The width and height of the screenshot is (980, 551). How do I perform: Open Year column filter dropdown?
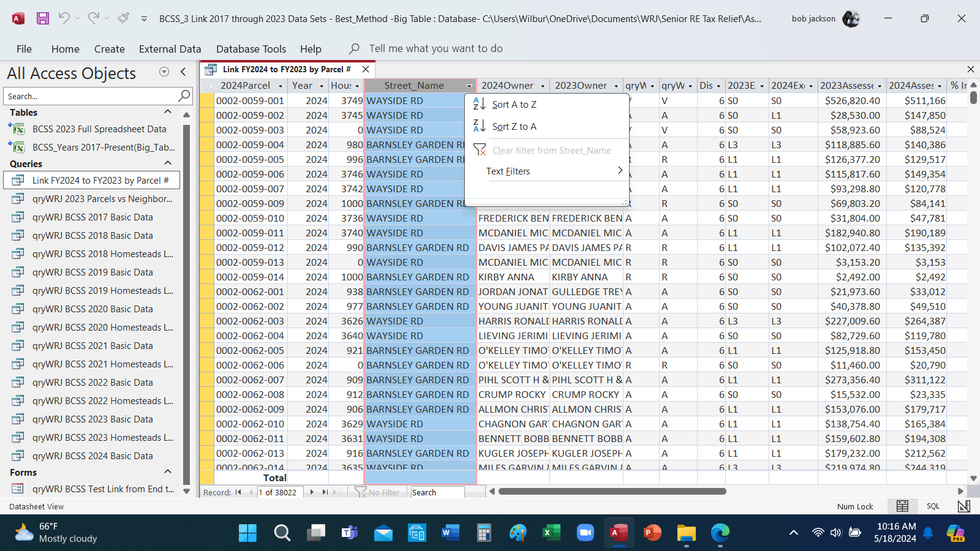[x=322, y=86]
